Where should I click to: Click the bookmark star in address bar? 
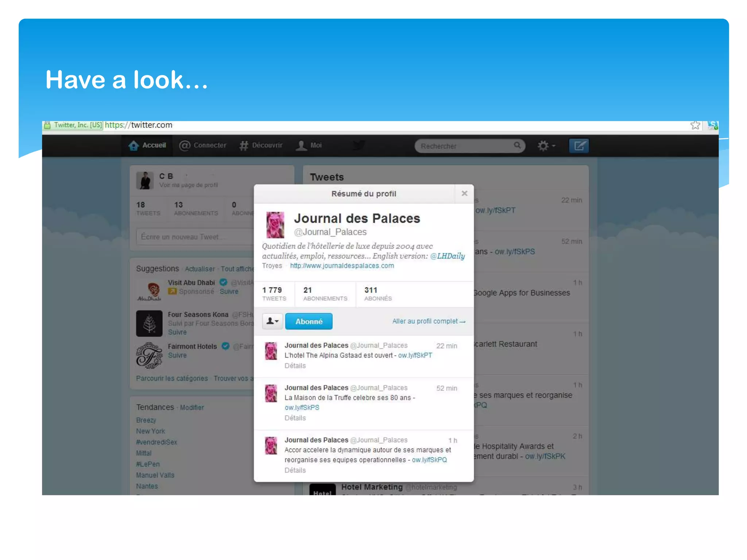coord(695,125)
